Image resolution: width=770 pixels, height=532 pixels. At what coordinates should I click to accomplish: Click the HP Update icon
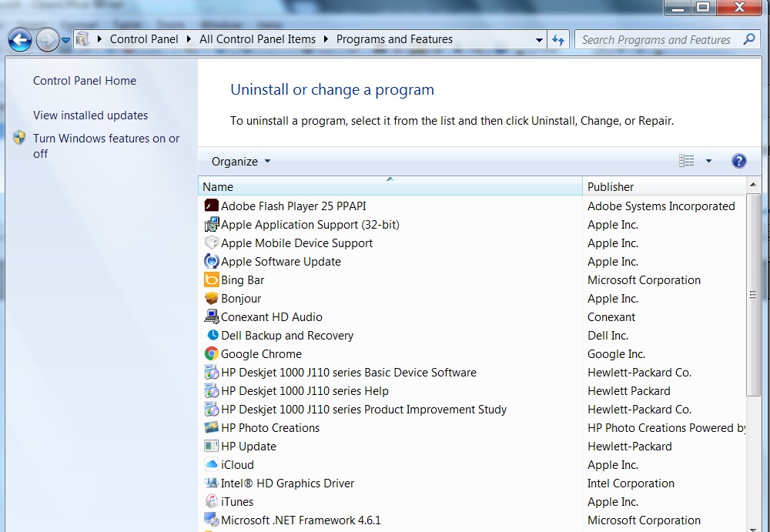pyautogui.click(x=211, y=446)
